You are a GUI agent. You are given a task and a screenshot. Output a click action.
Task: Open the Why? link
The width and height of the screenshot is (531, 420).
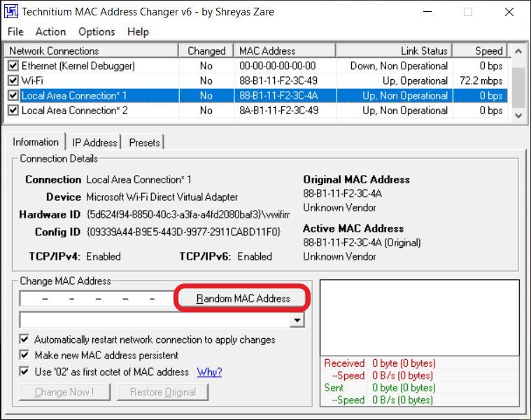click(x=209, y=372)
